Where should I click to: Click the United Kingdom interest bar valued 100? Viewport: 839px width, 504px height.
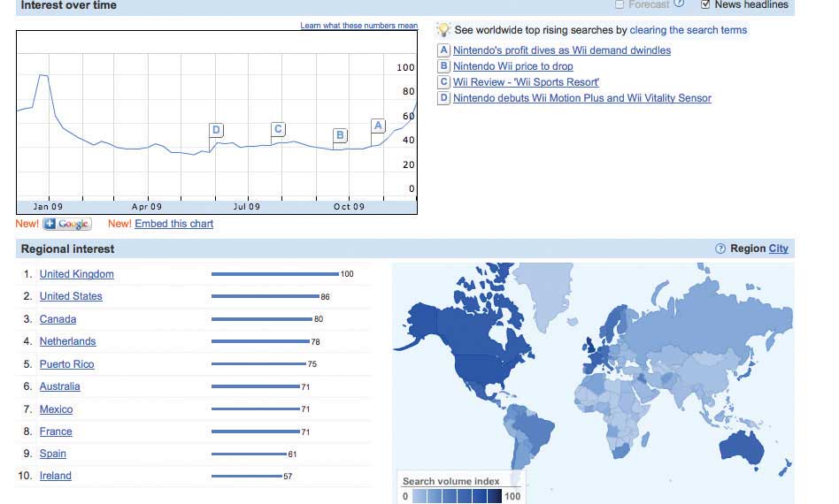pos(275,274)
